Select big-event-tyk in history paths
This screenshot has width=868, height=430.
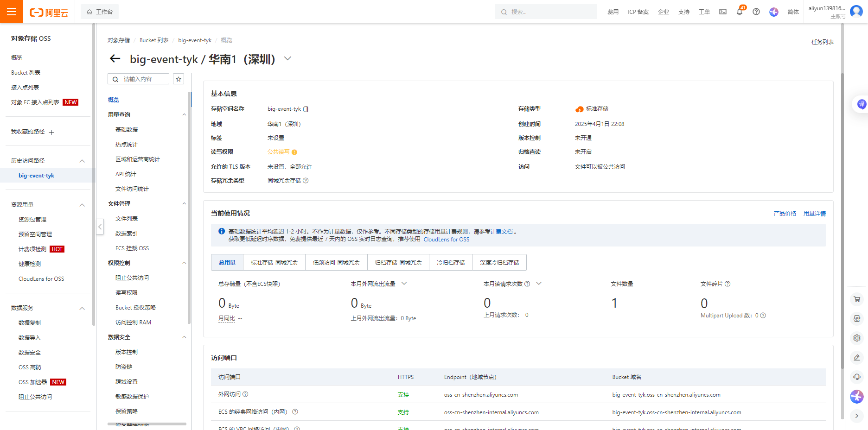point(36,176)
